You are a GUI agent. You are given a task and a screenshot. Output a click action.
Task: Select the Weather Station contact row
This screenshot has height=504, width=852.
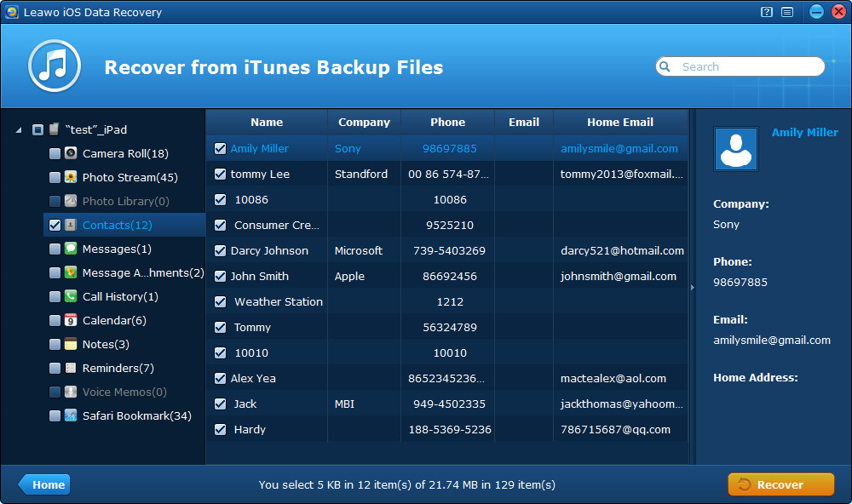pos(447,301)
